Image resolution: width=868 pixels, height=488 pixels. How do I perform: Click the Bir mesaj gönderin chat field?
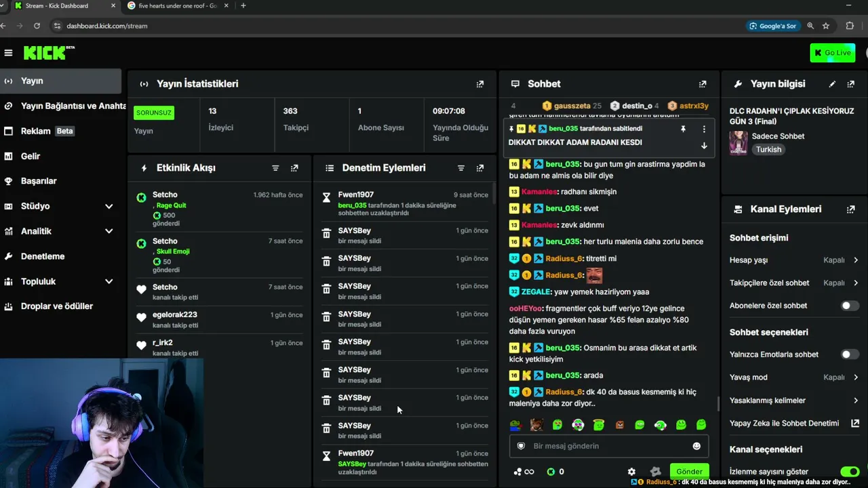[608, 446]
